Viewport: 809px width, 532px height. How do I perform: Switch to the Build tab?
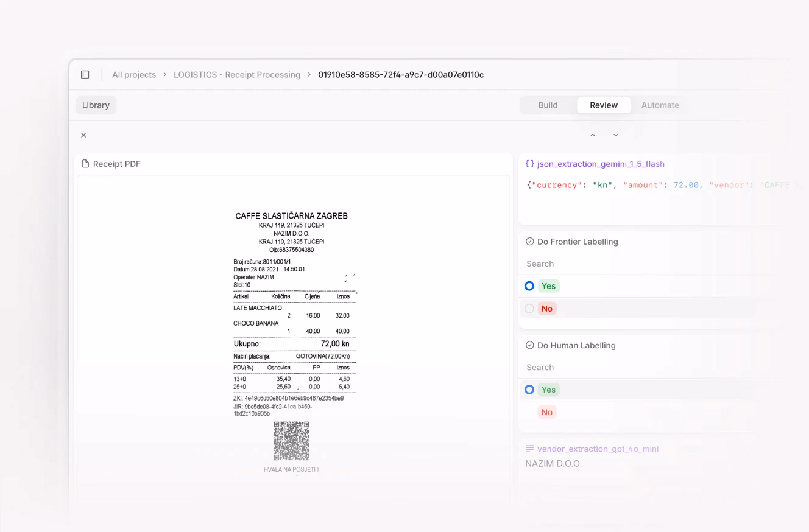tap(548, 105)
